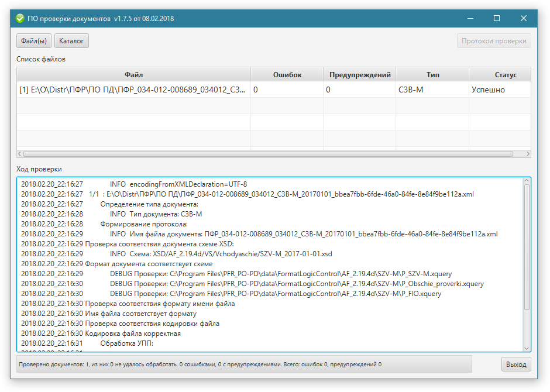Click log line Имя файла соответствует формату
The width and height of the screenshot is (550, 392).
coord(109,314)
